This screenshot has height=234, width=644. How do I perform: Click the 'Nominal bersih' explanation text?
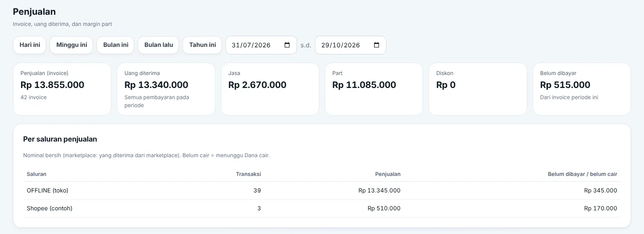[x=146, y=155]
